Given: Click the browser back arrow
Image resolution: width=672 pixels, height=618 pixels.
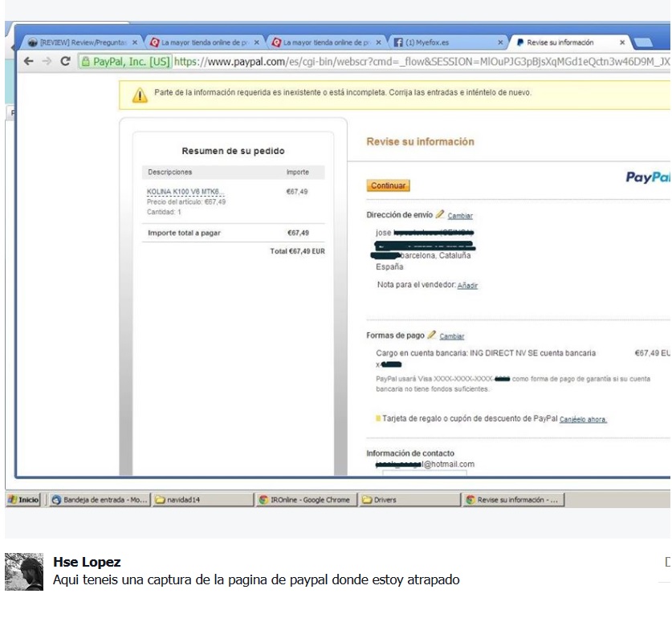Looking at the screenshot, I should click(x=29, y=61).
